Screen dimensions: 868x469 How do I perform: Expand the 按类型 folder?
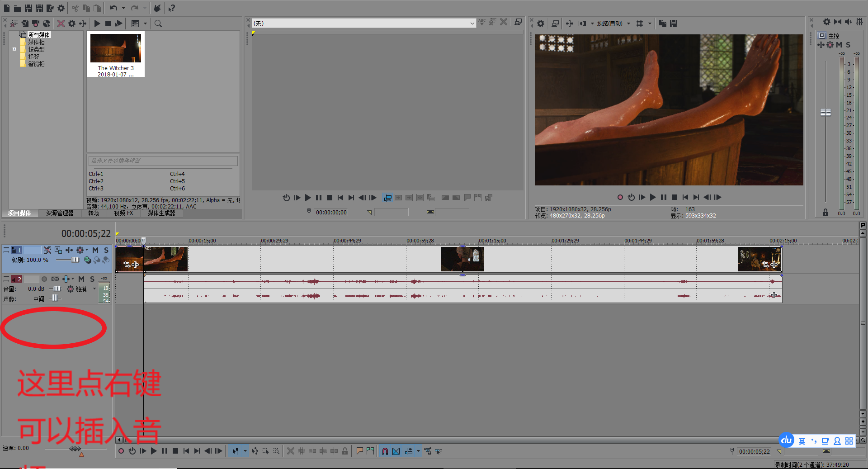tap(14, 49)
